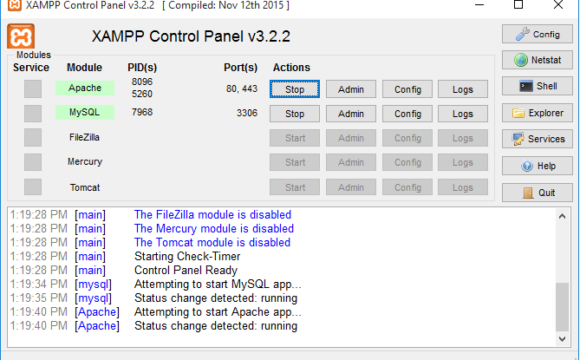Screen dimensions: 580x360
Task: Open Services with the tools icon
Action: tap(537, 139)
